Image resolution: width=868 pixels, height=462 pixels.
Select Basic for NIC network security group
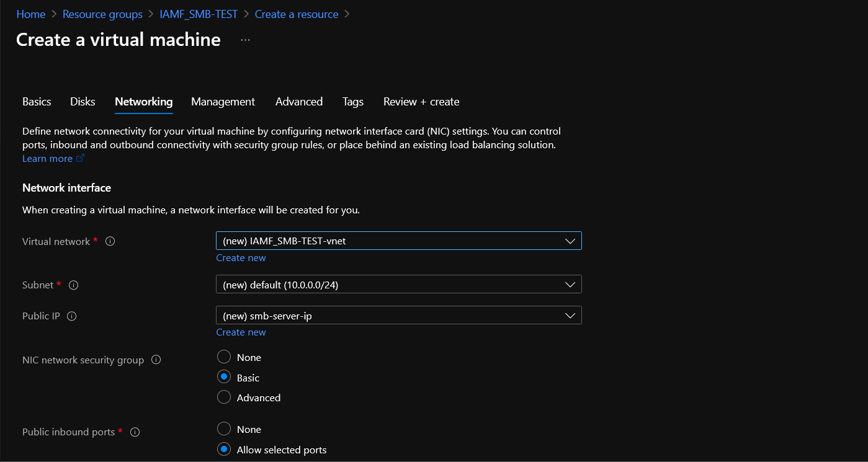pos(224,377)
